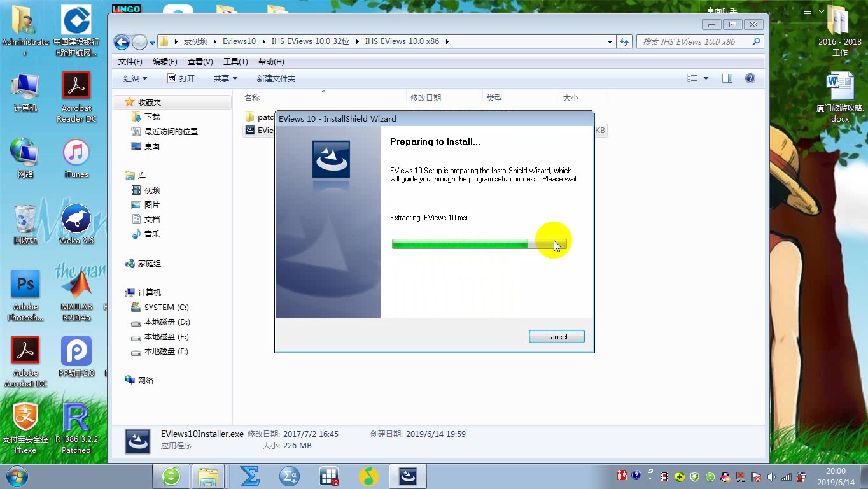Open Weka 3.6 desktop icon
The width and height of the screenshot is (868, 489).
pos(76,225)
